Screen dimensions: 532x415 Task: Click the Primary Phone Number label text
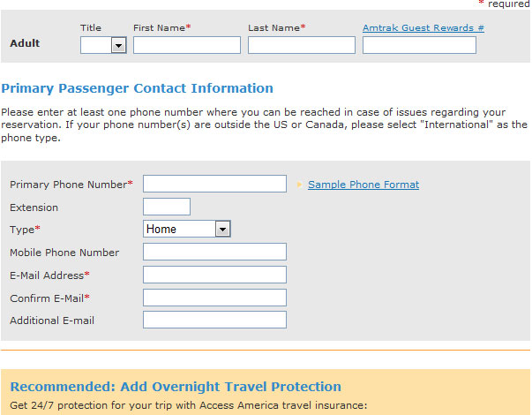pos(69,185)
